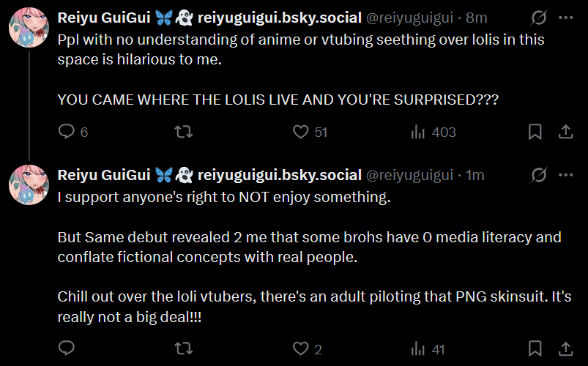Image resolution: width=588 pixels, height=366 pixels.
Task: Bookmark the first post
Action: point(535,132)
